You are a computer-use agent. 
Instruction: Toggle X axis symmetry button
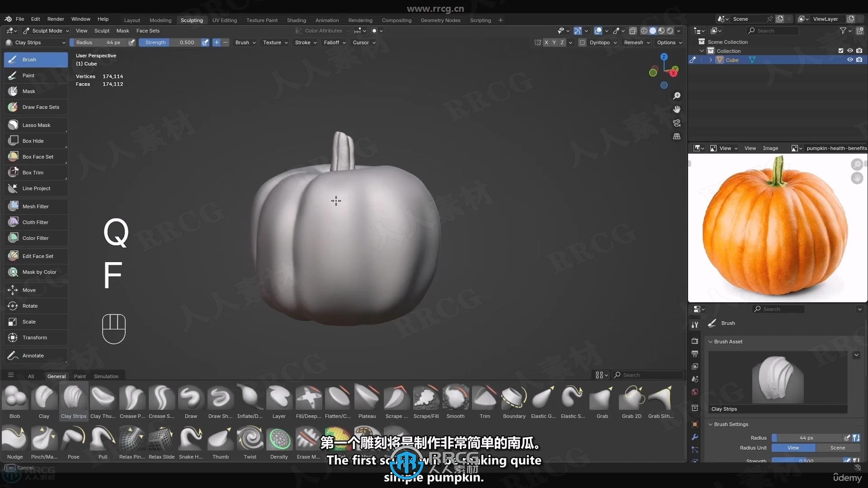pos(546,42)
